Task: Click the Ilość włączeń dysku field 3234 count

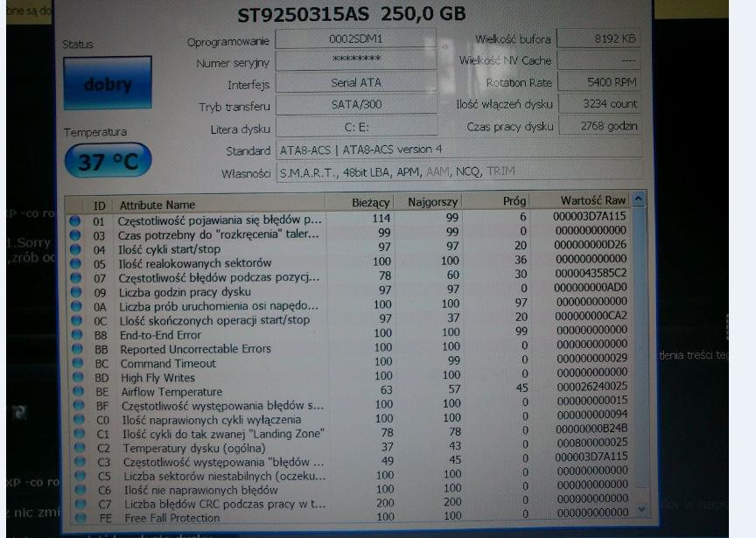Action: click(599, 103)
